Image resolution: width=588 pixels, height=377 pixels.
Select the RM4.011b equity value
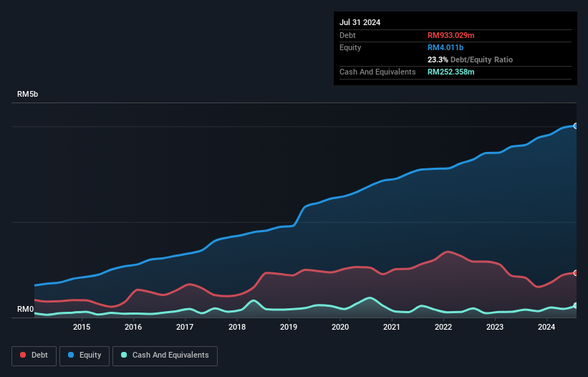click(x=445, y=47)
